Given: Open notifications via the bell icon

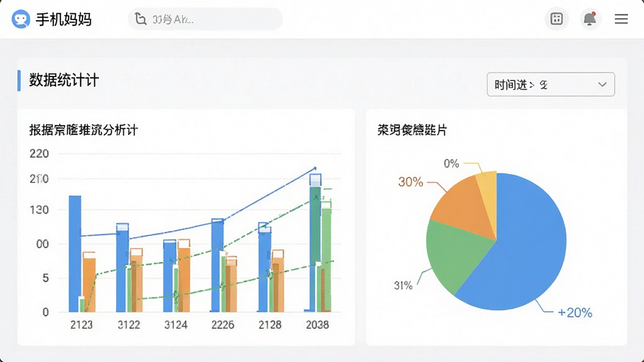Looking at the screenshot, I should 590,19.
